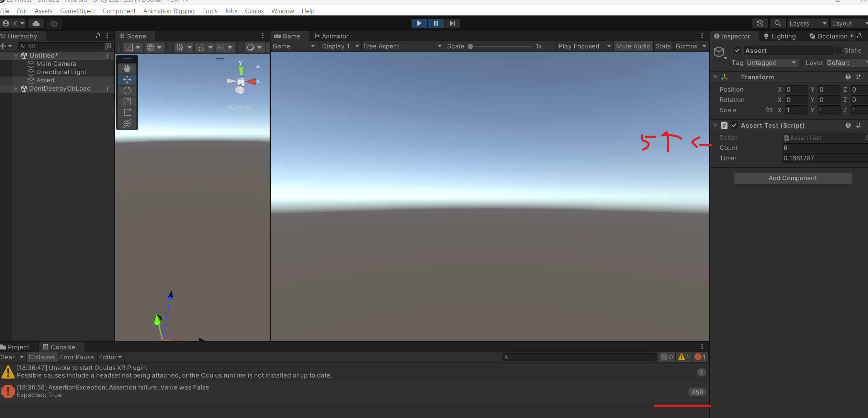This screenshot has height=418, width=868.
Task: Select the Scale tool in scene
Action: click(x=127, y=102)
